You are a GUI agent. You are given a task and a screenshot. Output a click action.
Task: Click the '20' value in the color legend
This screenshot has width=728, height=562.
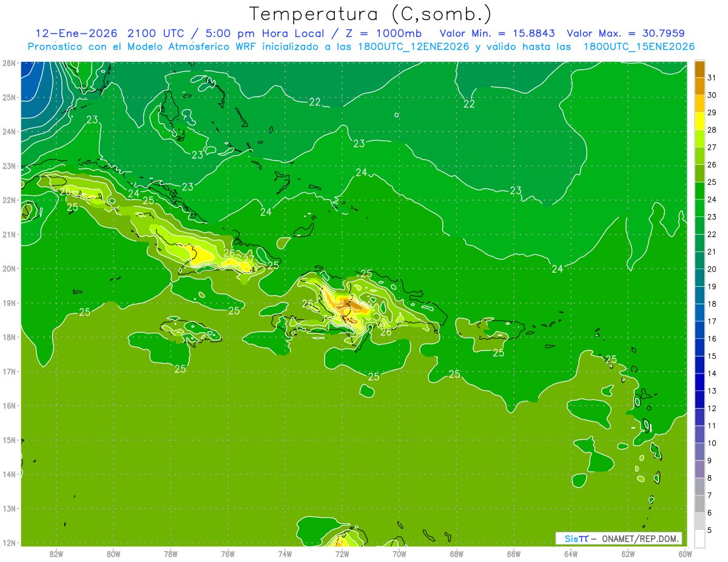pos(712,269)
